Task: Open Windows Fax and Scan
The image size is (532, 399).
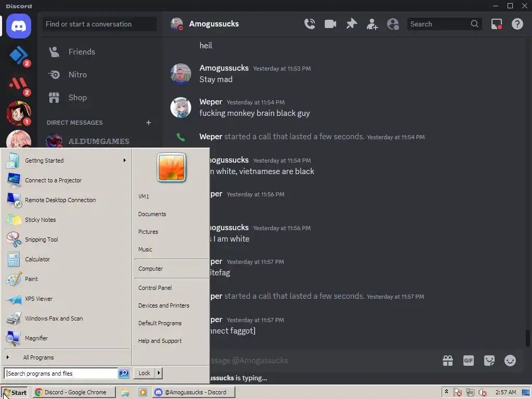Action: tap(66, 318)
